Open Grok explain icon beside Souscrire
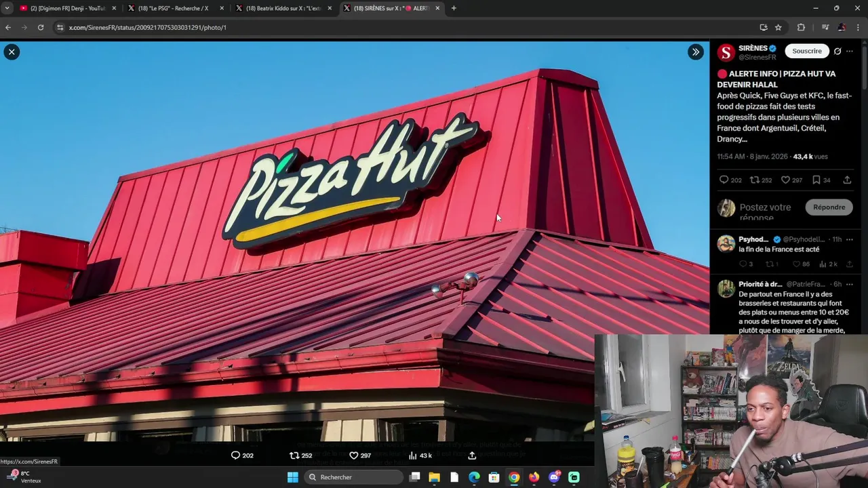The width and height of the screenshot is (868, 488). [x=837, y=51]
